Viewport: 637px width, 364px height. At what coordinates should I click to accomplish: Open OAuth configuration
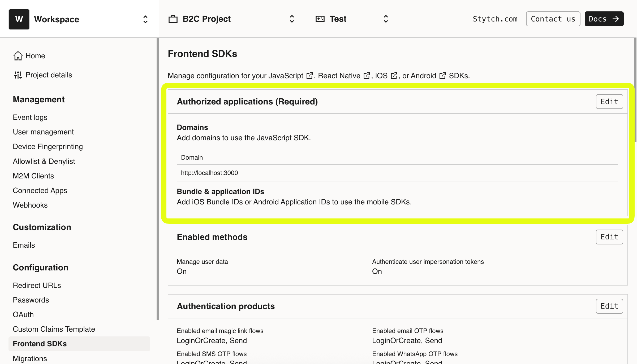23,314
